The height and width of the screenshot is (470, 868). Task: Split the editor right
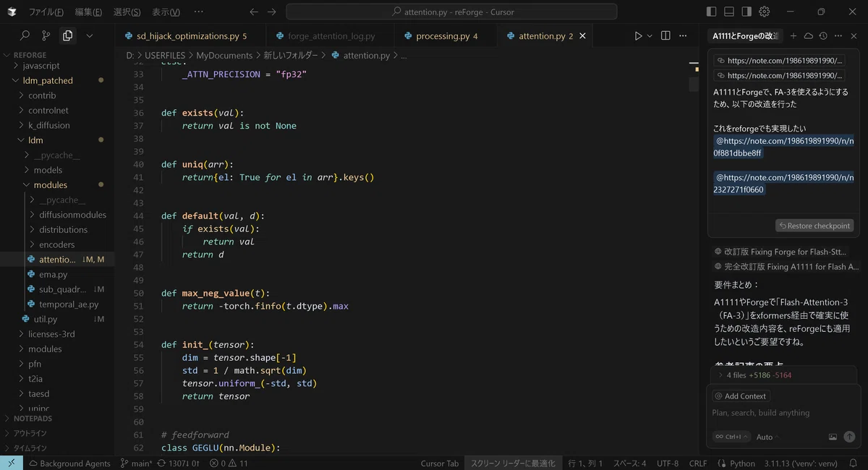tap(665, 35)
